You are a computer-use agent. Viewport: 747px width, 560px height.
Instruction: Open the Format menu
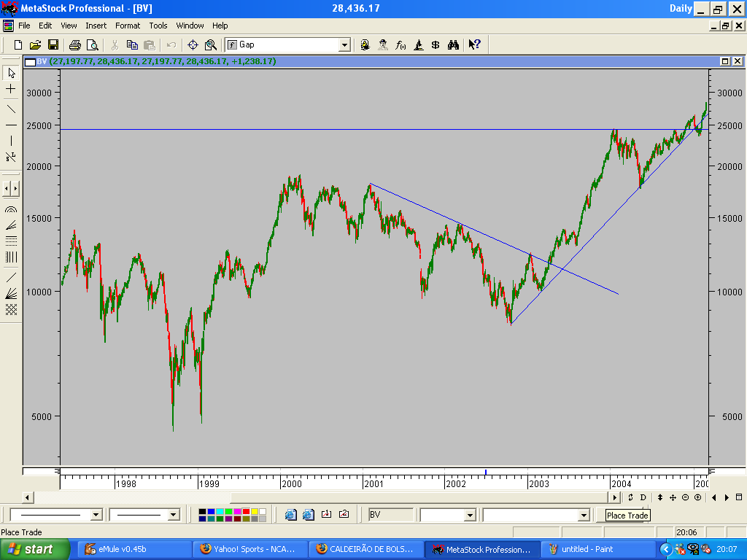128,26
